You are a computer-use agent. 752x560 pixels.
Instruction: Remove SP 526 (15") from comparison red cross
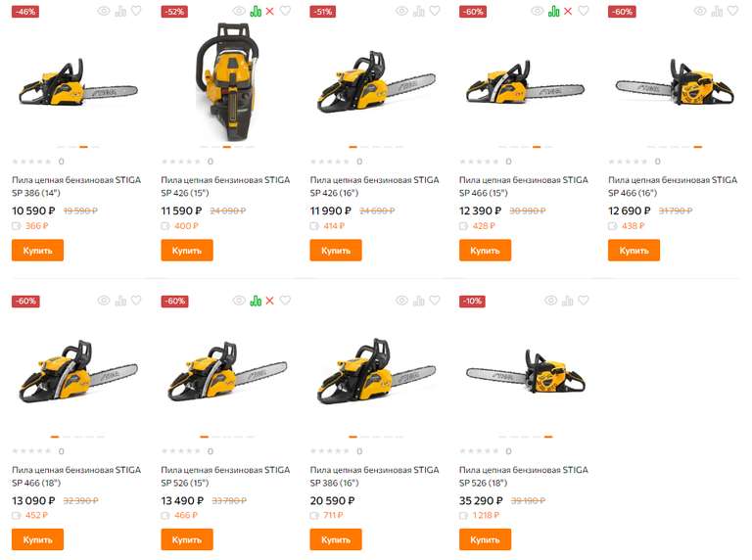pyautogui.click(x=270, y=301)
